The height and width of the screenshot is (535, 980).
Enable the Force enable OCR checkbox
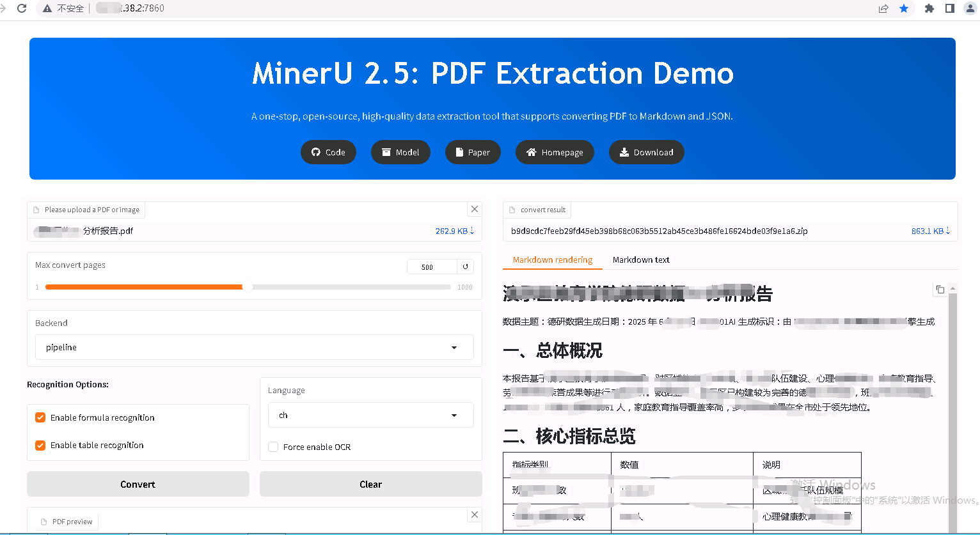[273, 447]
